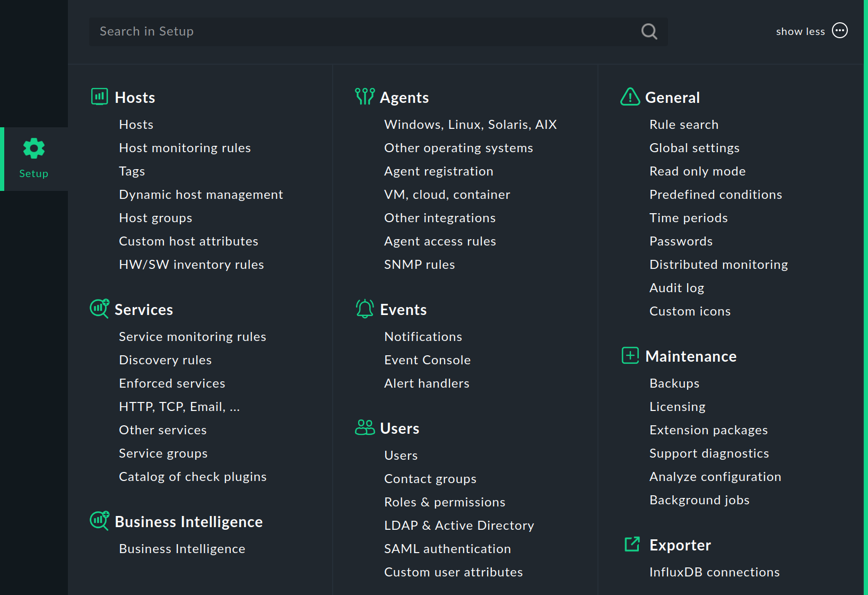This screenshot has width=868, height=595.
Task: Open Time periods
Action: point(689,218)
